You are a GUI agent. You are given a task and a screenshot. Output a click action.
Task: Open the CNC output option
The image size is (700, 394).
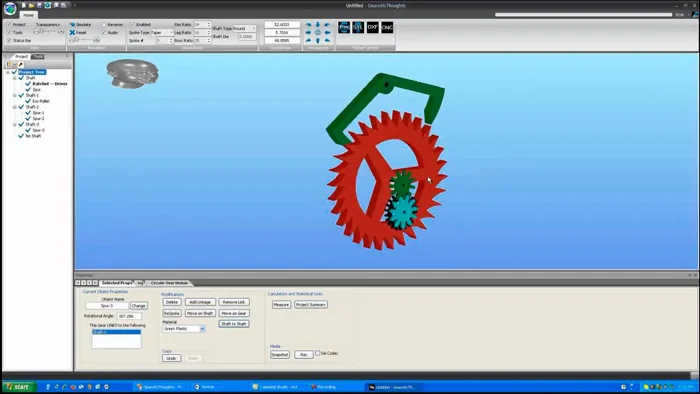point(387,28)
